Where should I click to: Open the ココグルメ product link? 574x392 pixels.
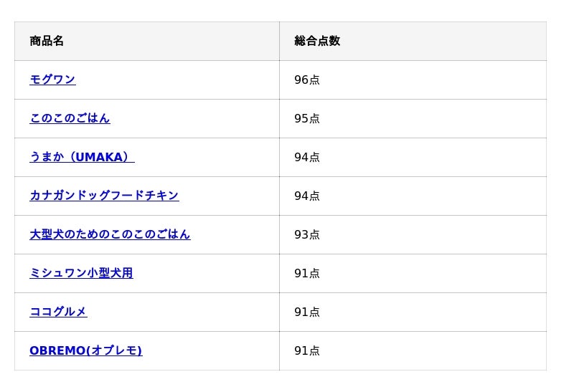click(58, 312)
